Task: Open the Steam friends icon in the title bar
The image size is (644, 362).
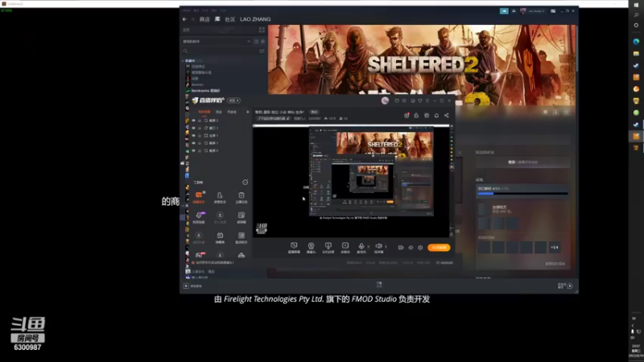Action: 514,11
